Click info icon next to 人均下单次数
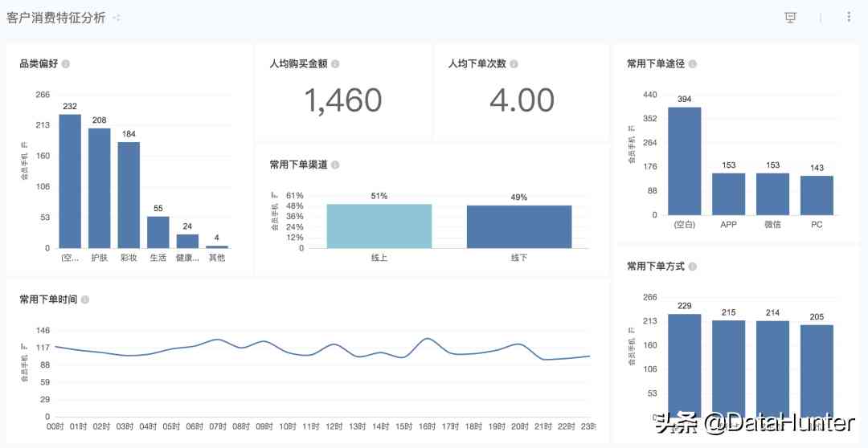 (x=514, y=64)
